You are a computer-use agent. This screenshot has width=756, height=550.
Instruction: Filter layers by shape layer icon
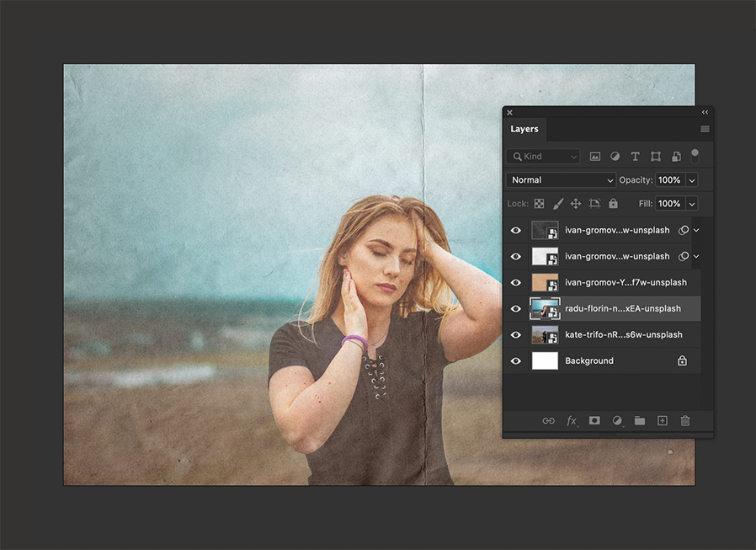pyautogui.click(x=655, y=157)
